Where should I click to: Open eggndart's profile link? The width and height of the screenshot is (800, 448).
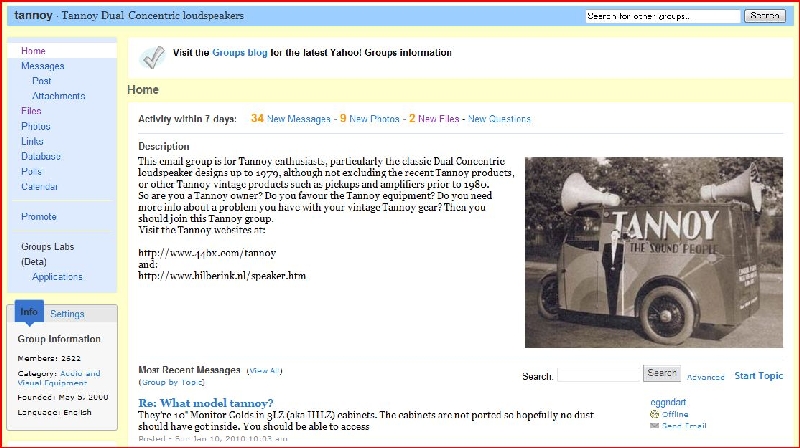668,403
